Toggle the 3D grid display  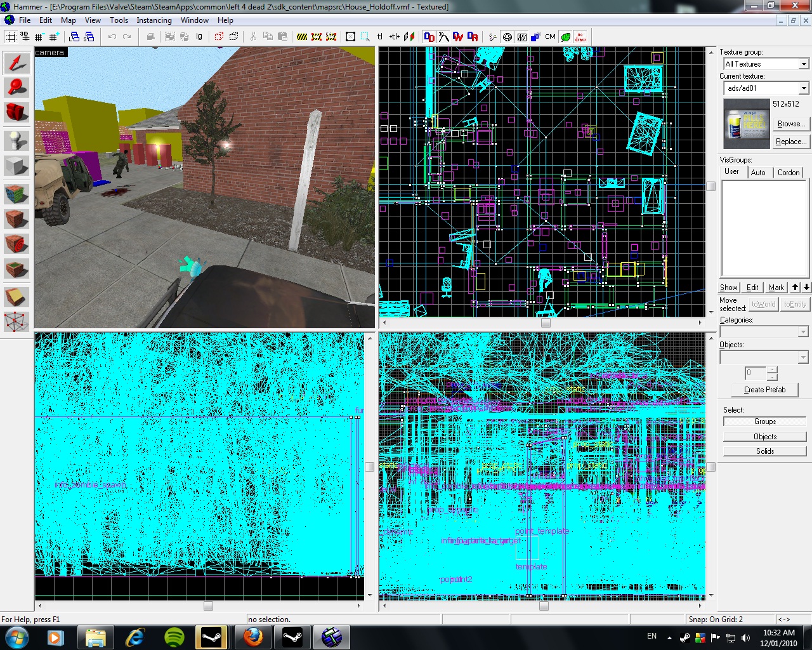pyautogui.click(x=25, y=37)
